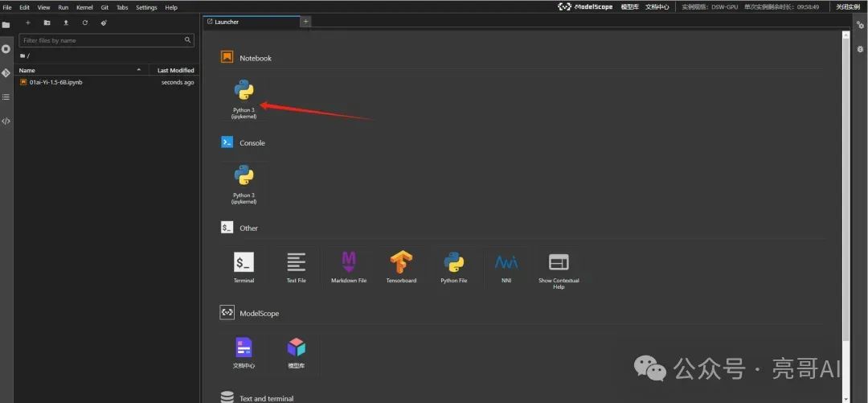The height and width of the screenshot is (403, 868).
Task: Refresh the file list
Action: [x=84, y=23]
